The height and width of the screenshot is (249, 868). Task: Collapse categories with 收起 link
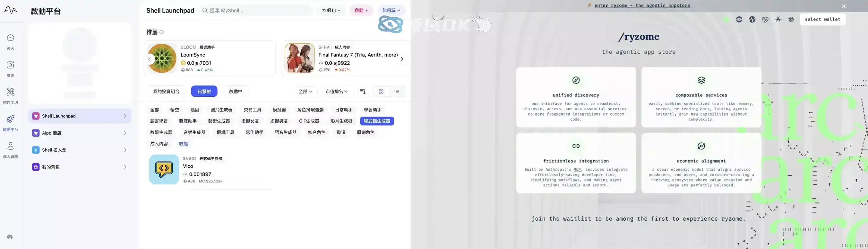183,144
